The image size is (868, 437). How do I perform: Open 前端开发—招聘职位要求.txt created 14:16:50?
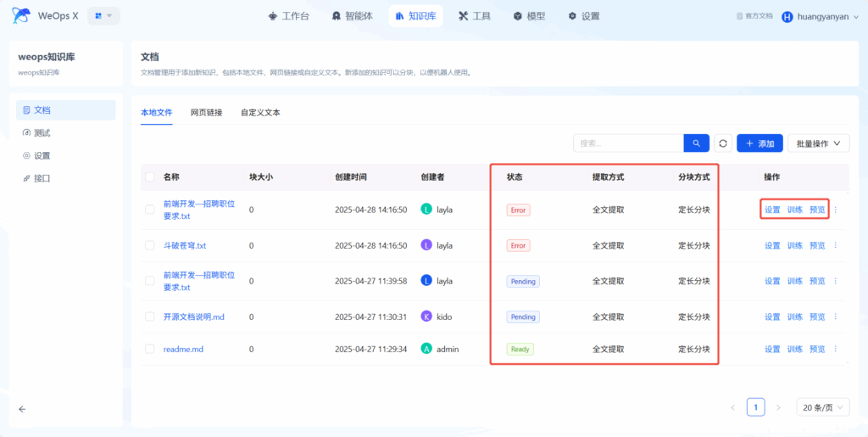pos(198,210)
